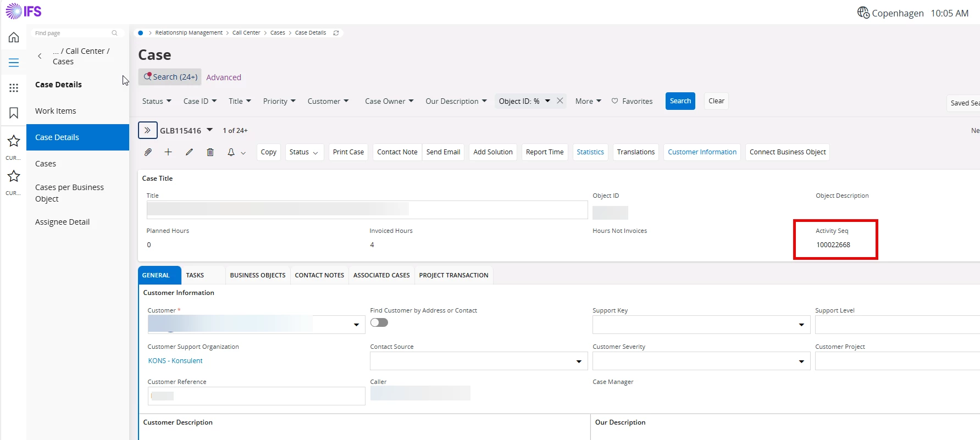Open the apps grid icon
This screenshot has height=440, width=980.
[x=14, y=88]
